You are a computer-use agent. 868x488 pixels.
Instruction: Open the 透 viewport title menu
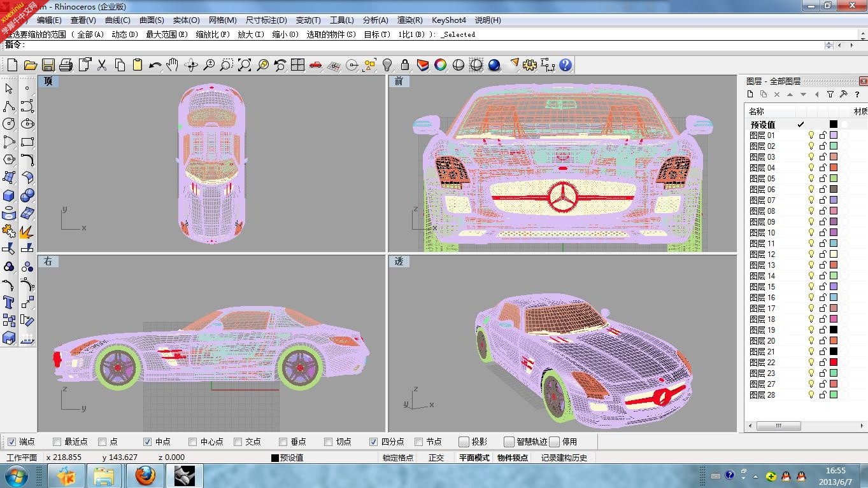pyautogui.click(x=399, y=261)
